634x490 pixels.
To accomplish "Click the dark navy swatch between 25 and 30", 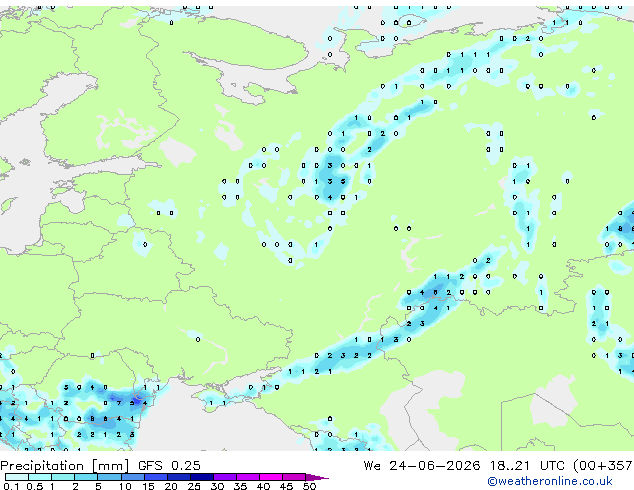I will click(x=201, y=477).
